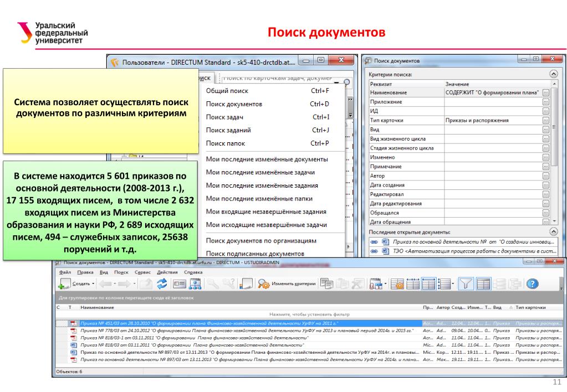
Task: Click the copy documents toolbar icon
Action: click(327, 284)
